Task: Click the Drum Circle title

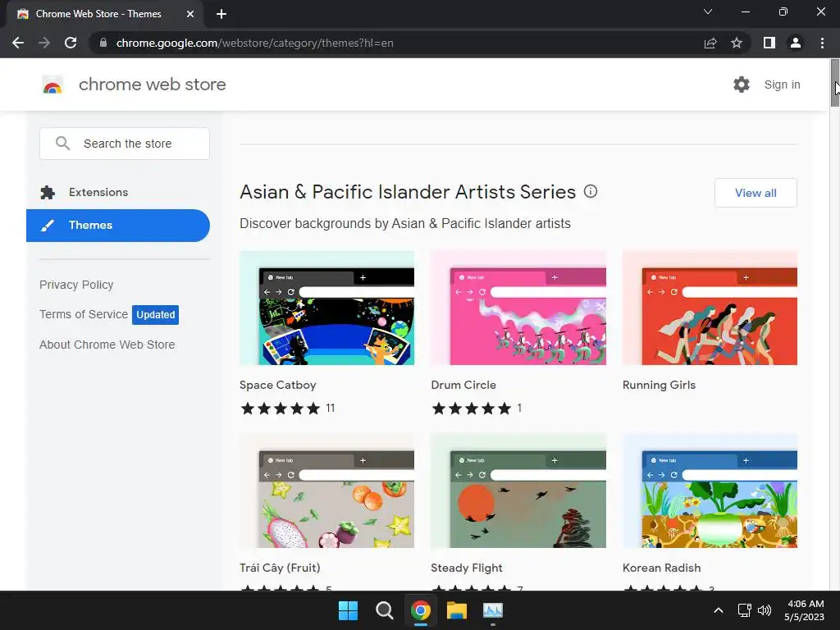Action: coord(463,385)
